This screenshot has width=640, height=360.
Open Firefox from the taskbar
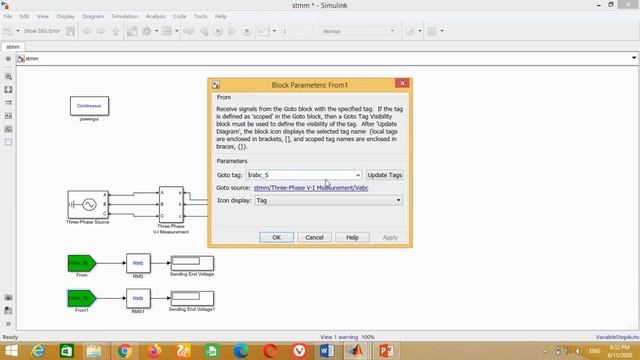tap(154, 351)
